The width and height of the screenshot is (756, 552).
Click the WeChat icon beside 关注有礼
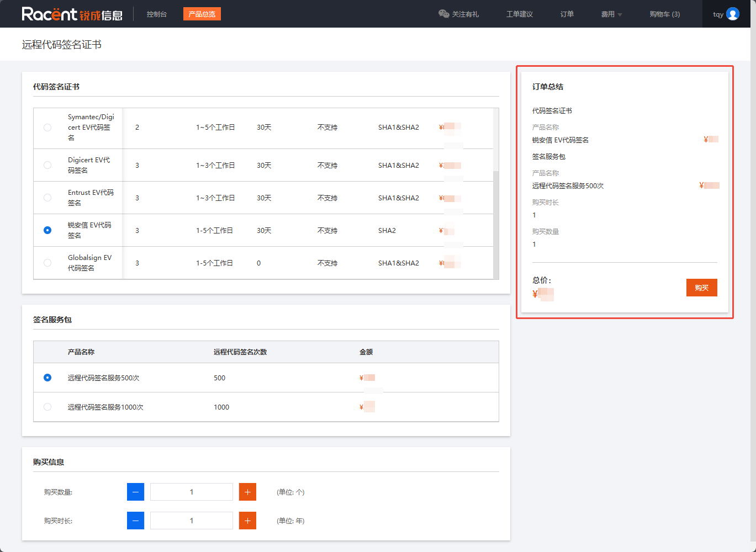(x=443, y=14)
